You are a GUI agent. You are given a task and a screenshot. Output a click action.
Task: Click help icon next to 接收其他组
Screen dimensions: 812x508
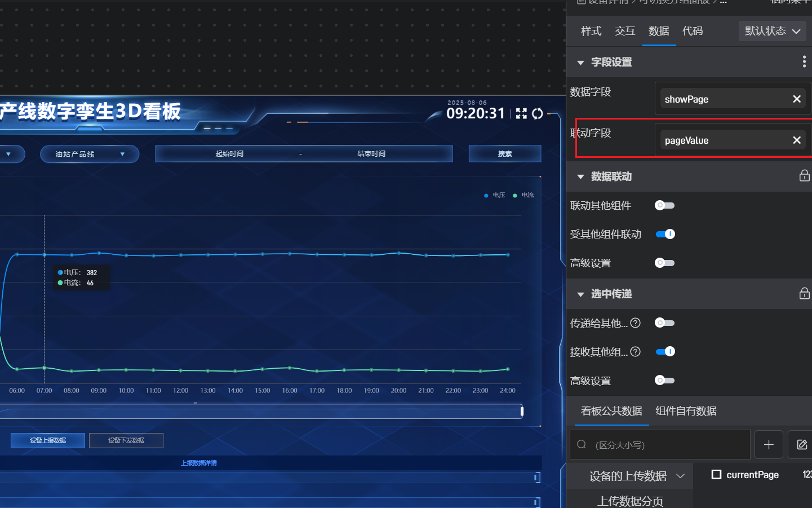pos(636,352)
